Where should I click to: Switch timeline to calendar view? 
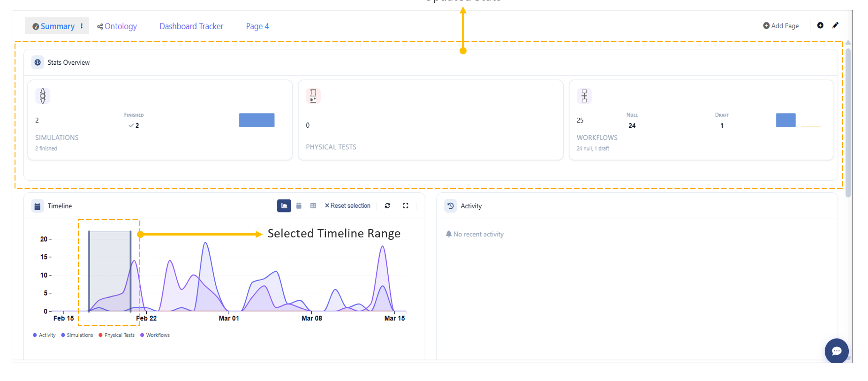point(299,206)
